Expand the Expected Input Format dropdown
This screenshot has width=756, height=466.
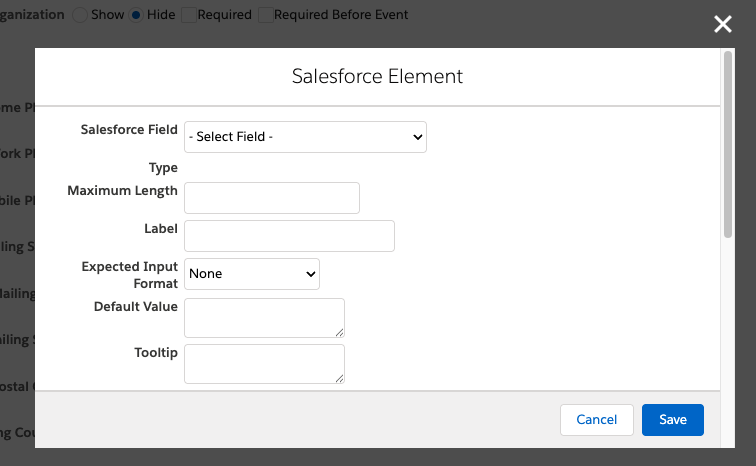point(252,274)
